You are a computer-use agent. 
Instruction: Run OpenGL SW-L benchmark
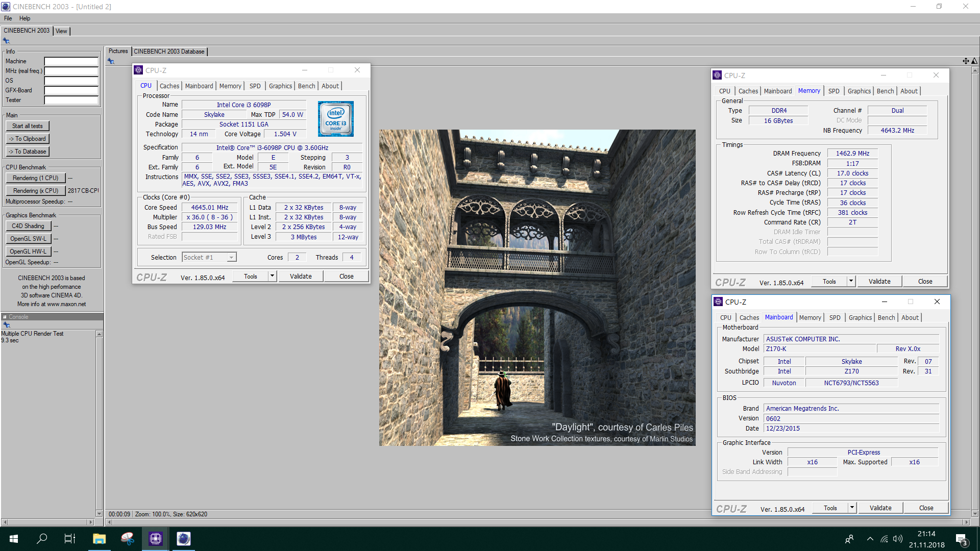click(29, 239)
